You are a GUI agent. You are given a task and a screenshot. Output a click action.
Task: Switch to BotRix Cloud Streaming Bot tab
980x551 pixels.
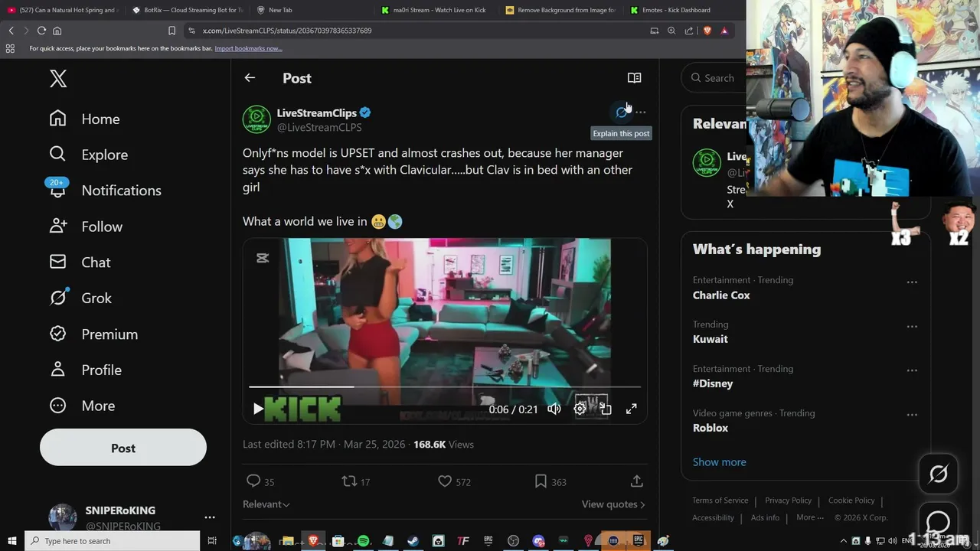pyautogui.click(x=188, y=10)
